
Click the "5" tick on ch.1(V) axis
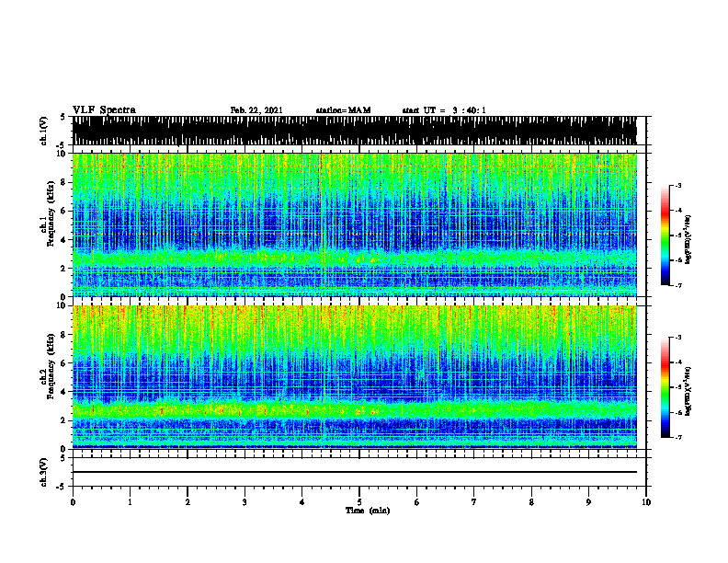pos(63,117)
